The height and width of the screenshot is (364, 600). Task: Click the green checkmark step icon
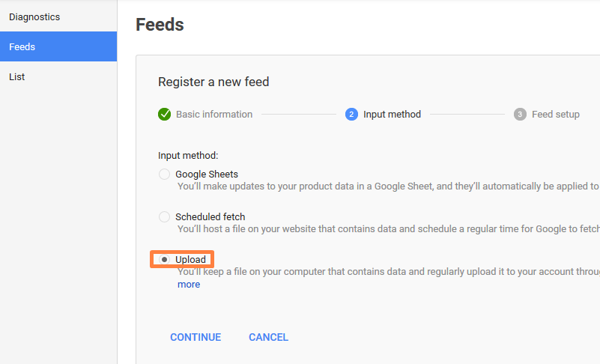click(x=164, y=115)
